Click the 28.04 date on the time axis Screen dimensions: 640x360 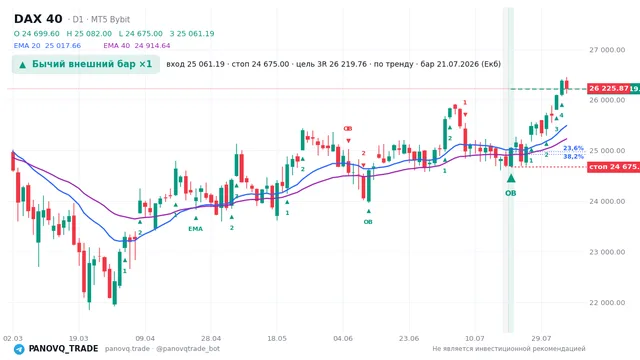(211, 339)
